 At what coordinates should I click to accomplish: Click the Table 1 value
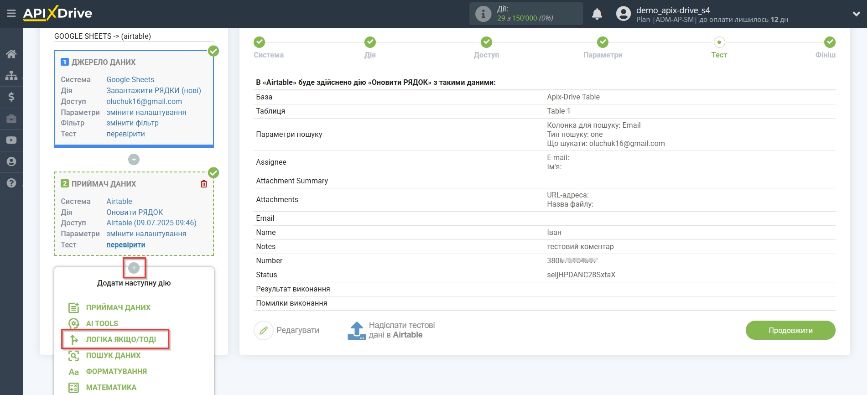pyautogui.click(x=559, y=111)
